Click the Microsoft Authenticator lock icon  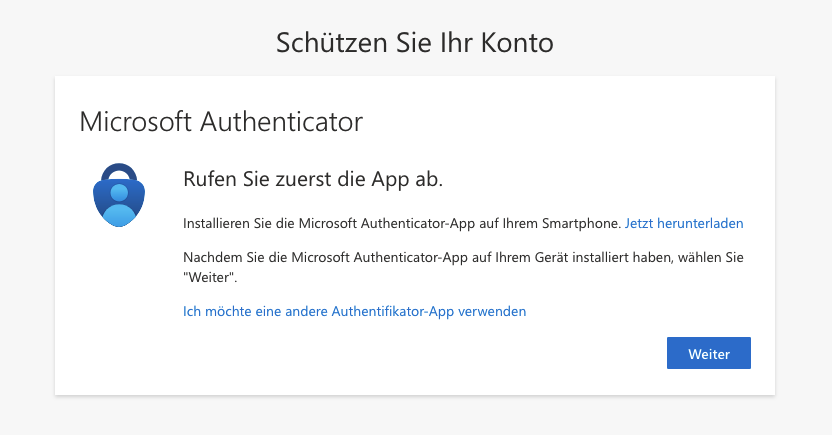point(119,195)
